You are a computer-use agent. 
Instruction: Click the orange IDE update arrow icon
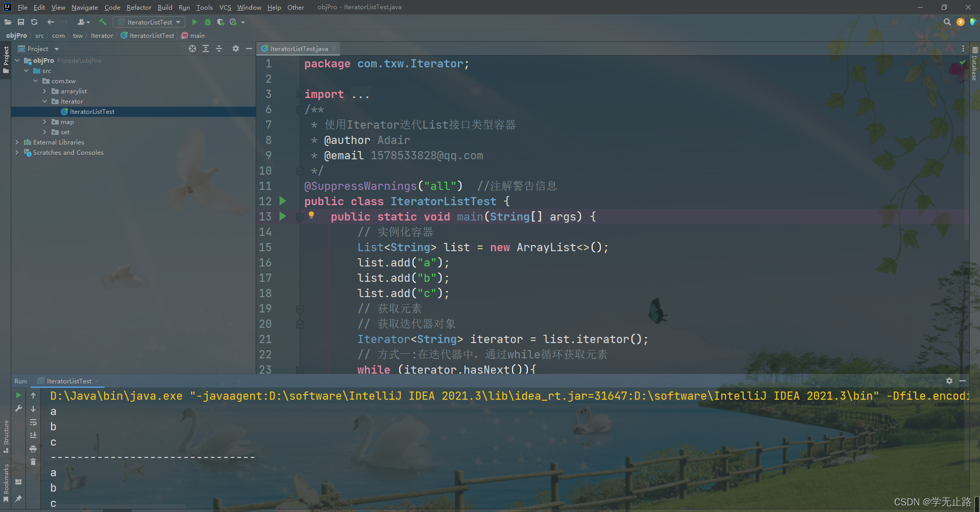point(961,22)
